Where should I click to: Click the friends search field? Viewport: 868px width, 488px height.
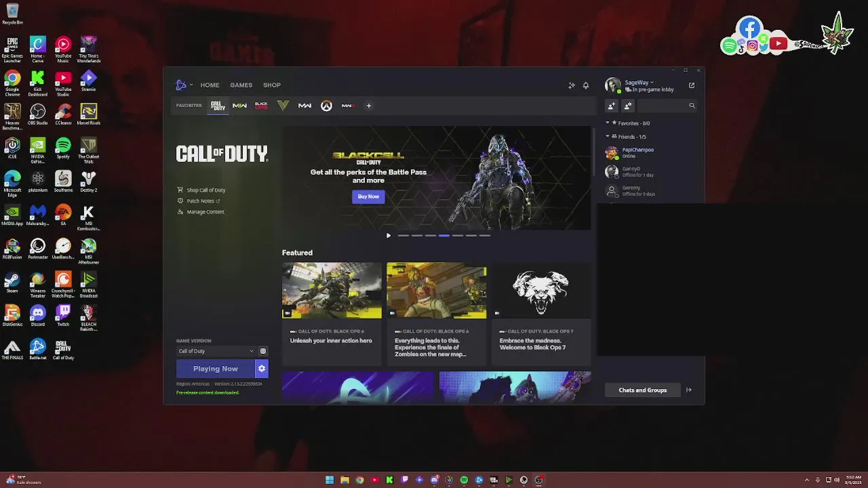(667, 106)
